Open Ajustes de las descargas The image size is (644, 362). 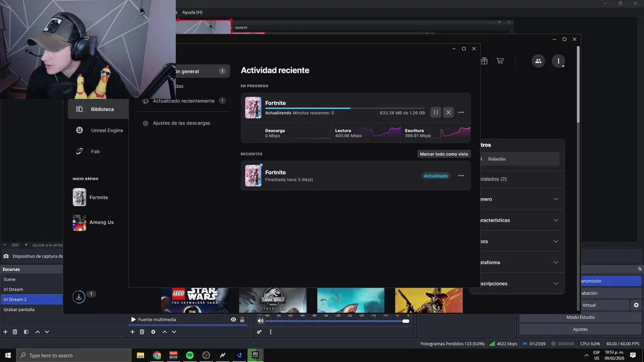[x=182, y=123]
